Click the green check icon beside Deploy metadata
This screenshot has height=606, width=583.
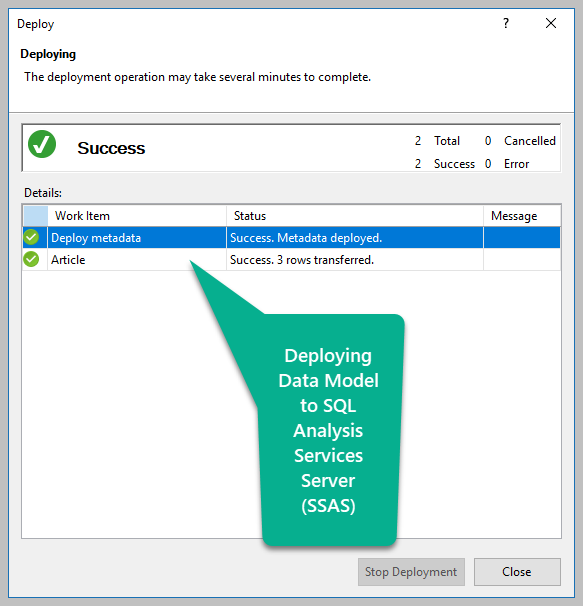coord(31,237)
